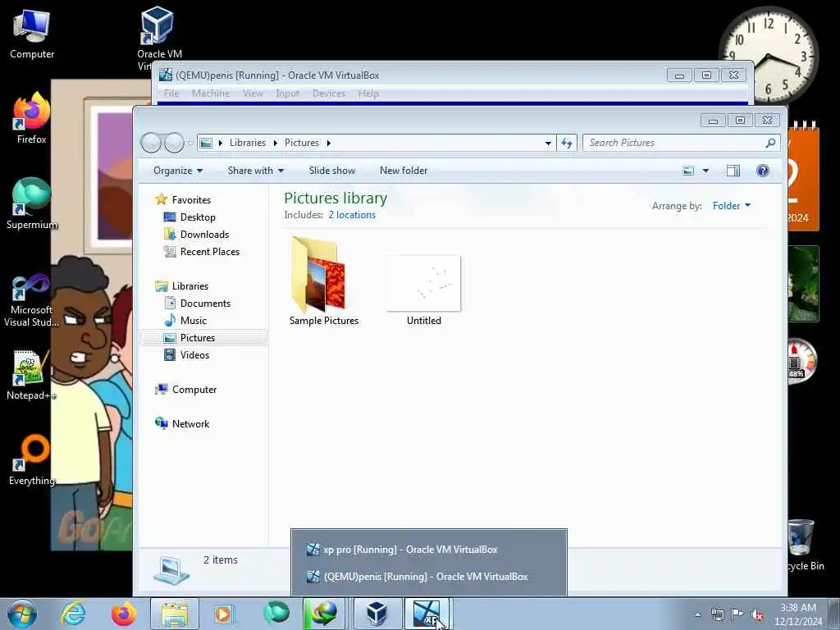Open the view options dropdown arrow
840x630 pixels.
coord(705,171)
